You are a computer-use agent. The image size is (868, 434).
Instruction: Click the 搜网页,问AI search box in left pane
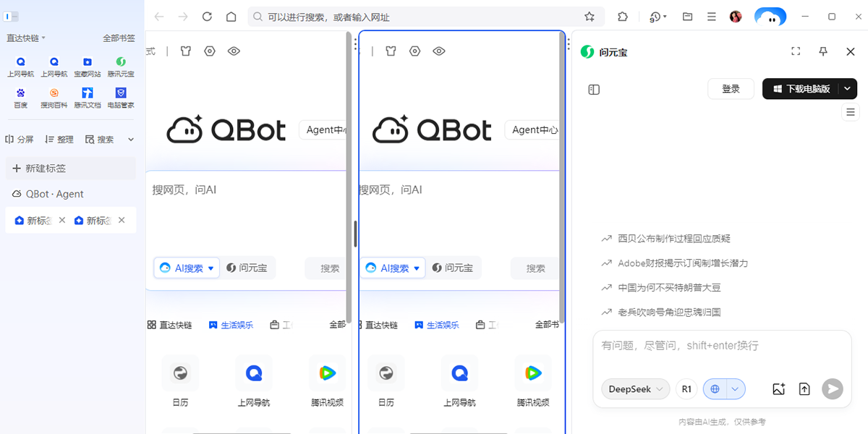246,213
